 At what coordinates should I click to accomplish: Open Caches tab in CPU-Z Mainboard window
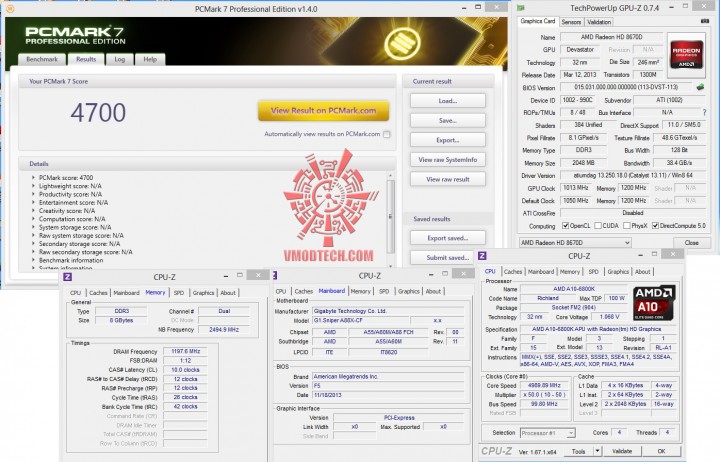(304, 291)
